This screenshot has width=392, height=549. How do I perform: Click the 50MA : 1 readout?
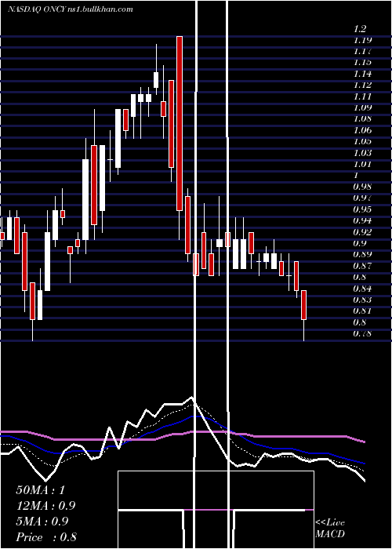pyautogui.click(x=41, y=490)
